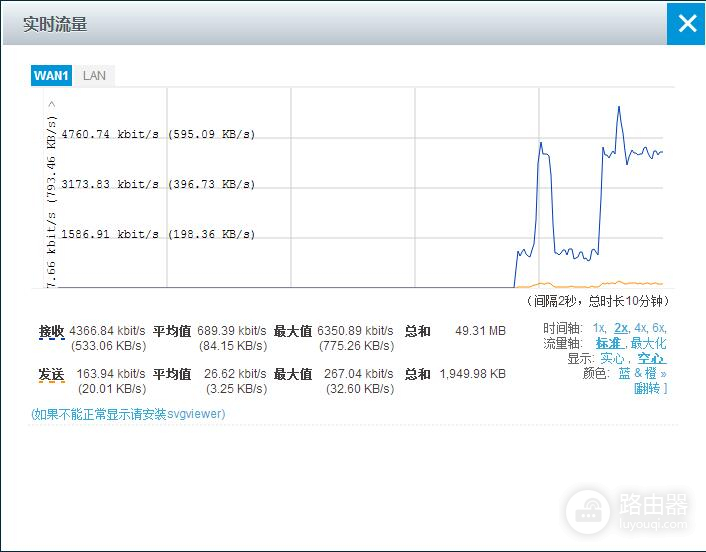Select 标准 traffic axis scale
Screen dimensions: 706x552
608,343
